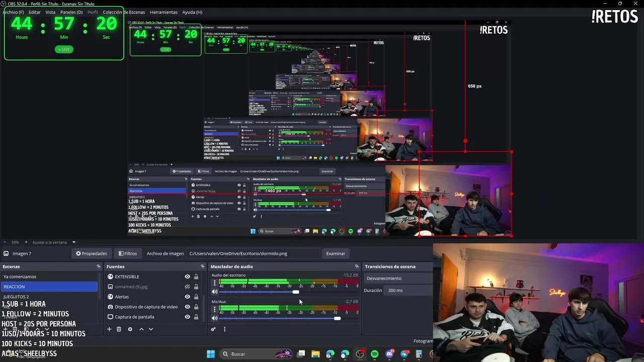Pop out the Escenas dock panel

click(99, 266)
